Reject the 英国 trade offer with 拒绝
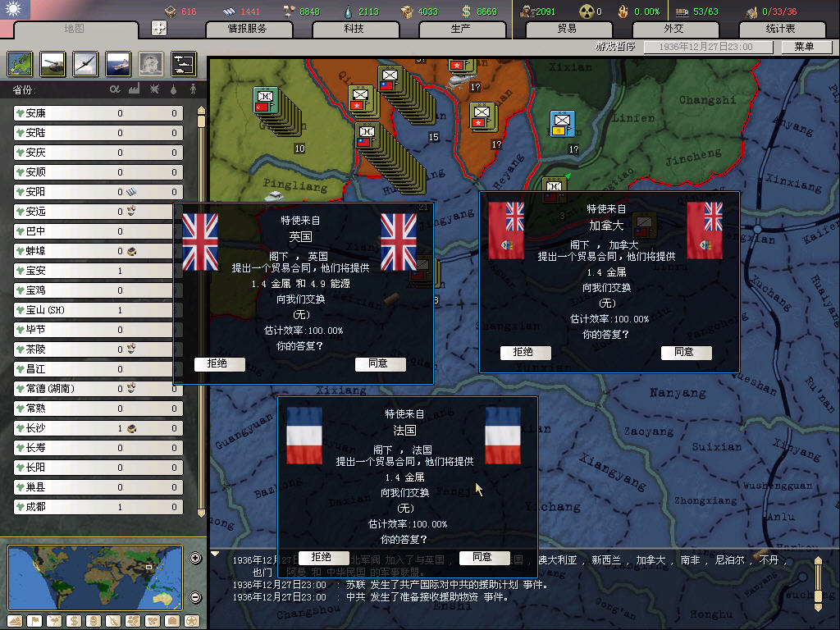Screen dimensions: 840x630 220,363
